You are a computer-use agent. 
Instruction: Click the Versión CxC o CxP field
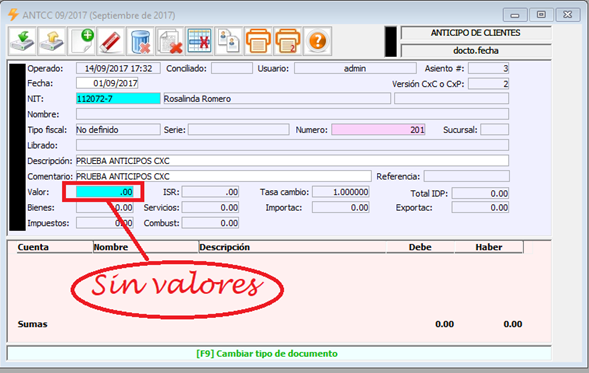(x=488, y=84)
